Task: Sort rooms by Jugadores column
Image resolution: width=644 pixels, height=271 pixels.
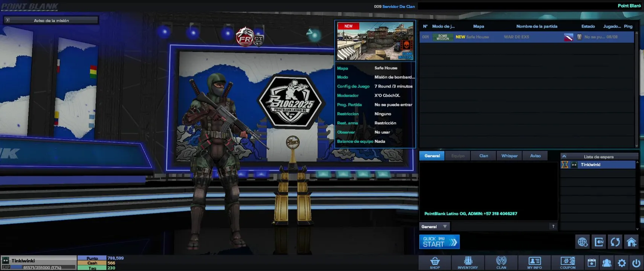Action: (612, 26)
